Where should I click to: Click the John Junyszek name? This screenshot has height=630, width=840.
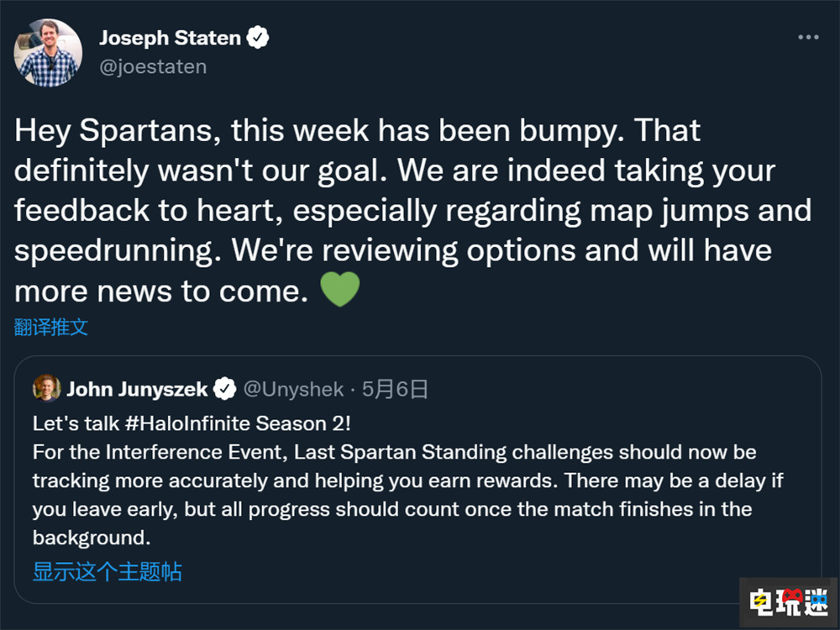point(138,389)
